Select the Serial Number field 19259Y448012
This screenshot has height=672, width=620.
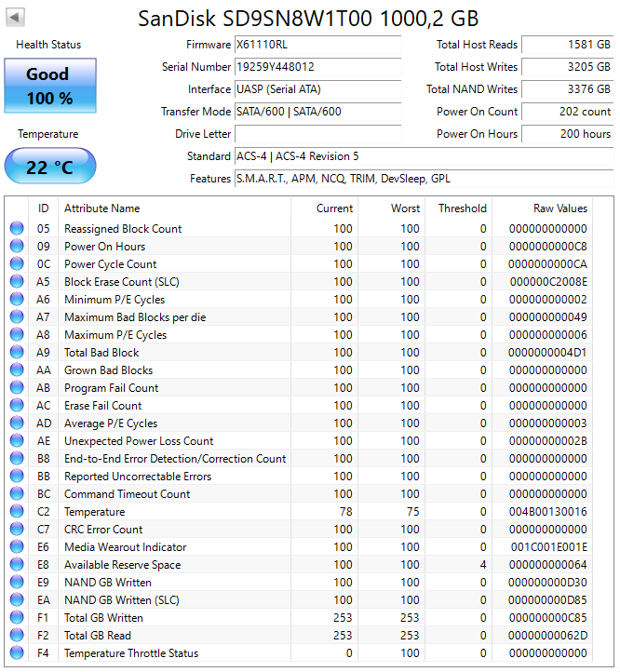coord(317,67)
